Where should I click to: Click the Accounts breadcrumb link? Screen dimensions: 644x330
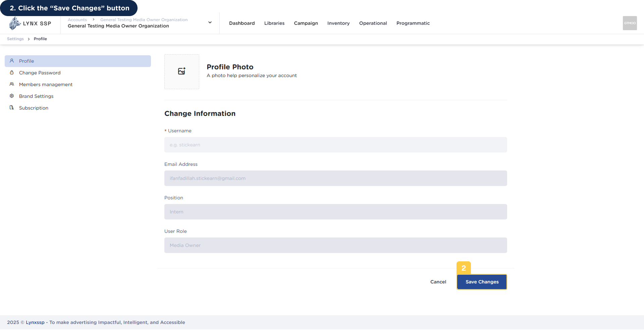(x=77, y=20)
